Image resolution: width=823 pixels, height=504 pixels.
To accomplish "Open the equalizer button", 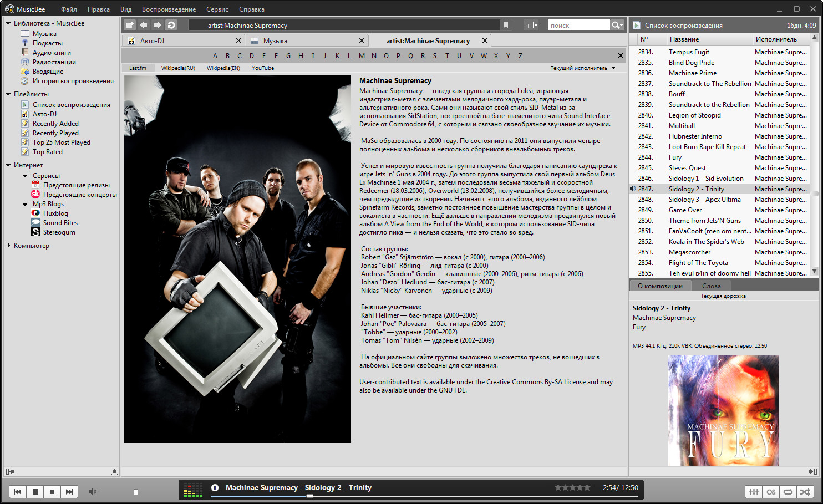I will point(754,492).
